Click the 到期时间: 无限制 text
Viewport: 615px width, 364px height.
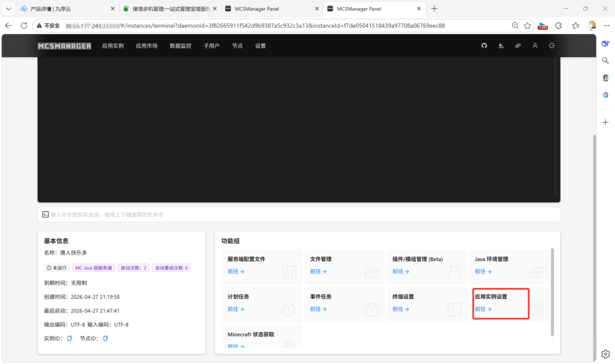66,283
